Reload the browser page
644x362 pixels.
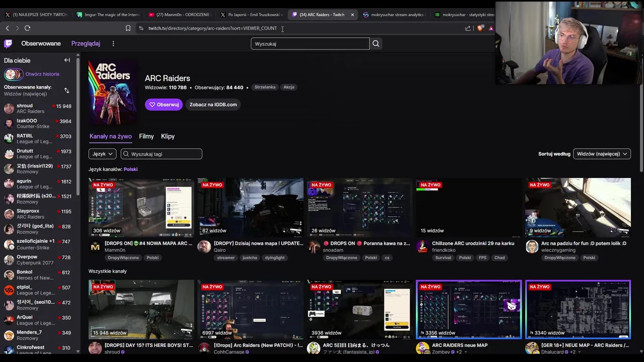click(x=27, y=28)
